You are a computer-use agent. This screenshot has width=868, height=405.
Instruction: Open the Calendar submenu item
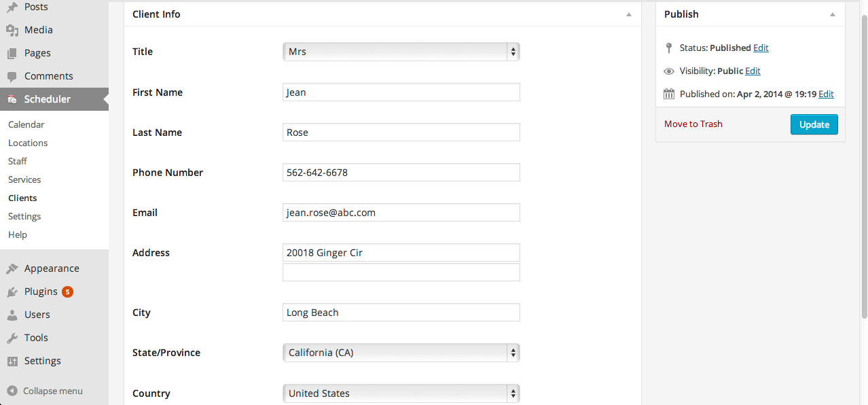point(26,124)
